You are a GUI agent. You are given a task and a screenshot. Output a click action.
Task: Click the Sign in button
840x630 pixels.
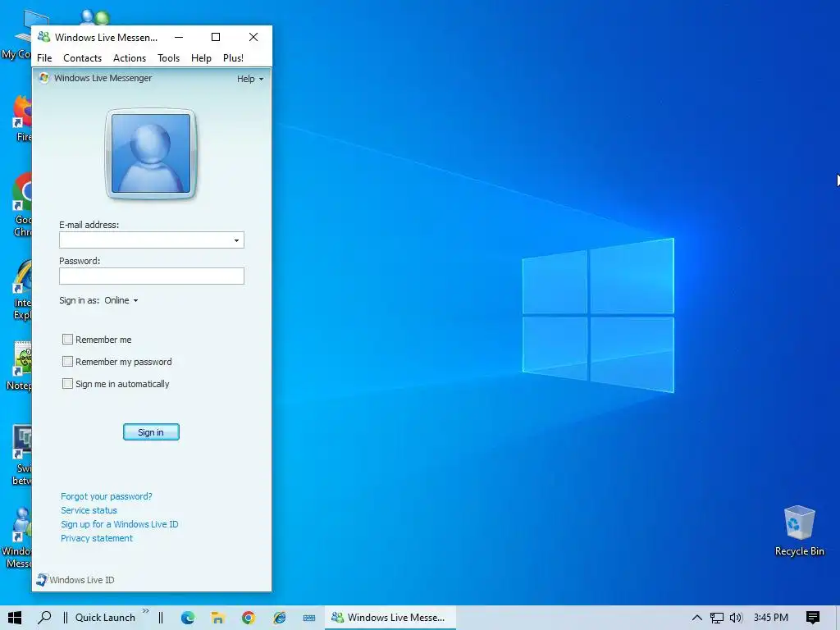[x=151, y=432]
